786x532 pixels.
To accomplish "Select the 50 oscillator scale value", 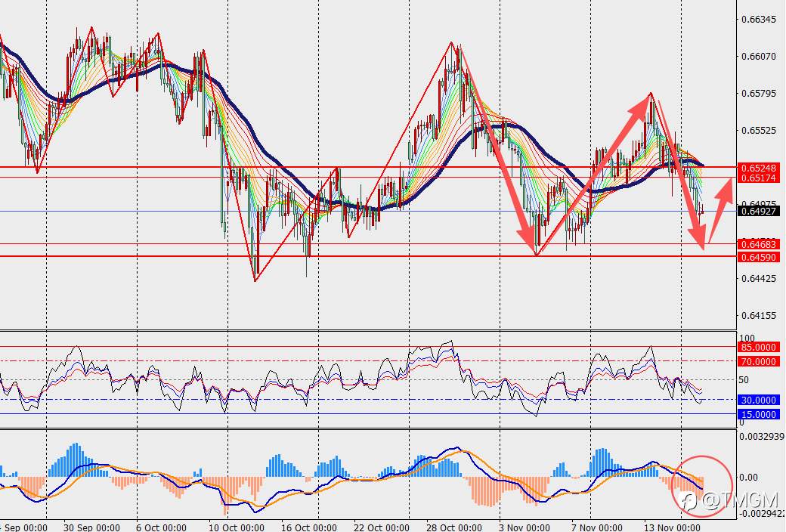I will (744, 379).
